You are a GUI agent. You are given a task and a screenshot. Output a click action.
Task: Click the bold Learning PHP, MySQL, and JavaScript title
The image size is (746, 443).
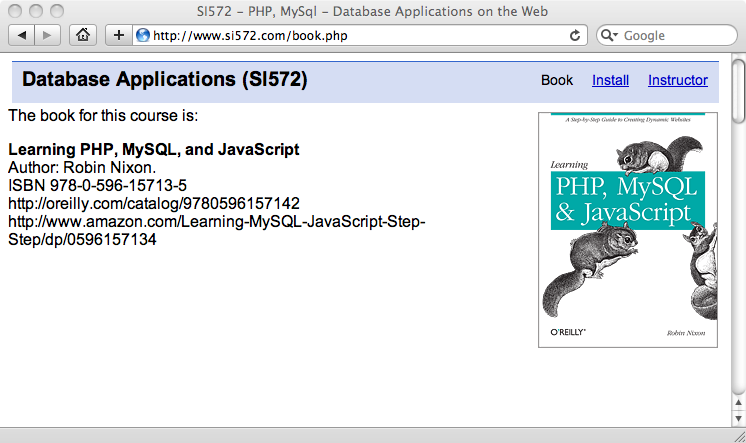(x=154, y=149)
